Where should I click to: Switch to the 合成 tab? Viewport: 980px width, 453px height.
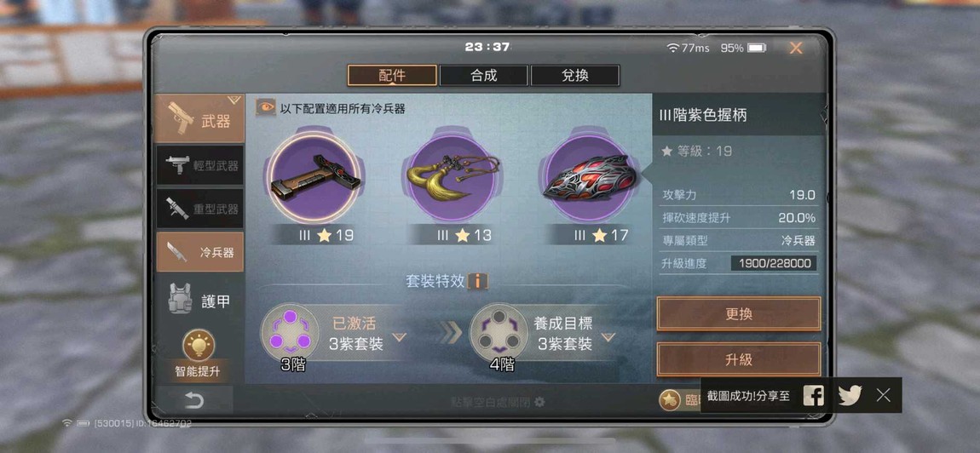point(484,76)
